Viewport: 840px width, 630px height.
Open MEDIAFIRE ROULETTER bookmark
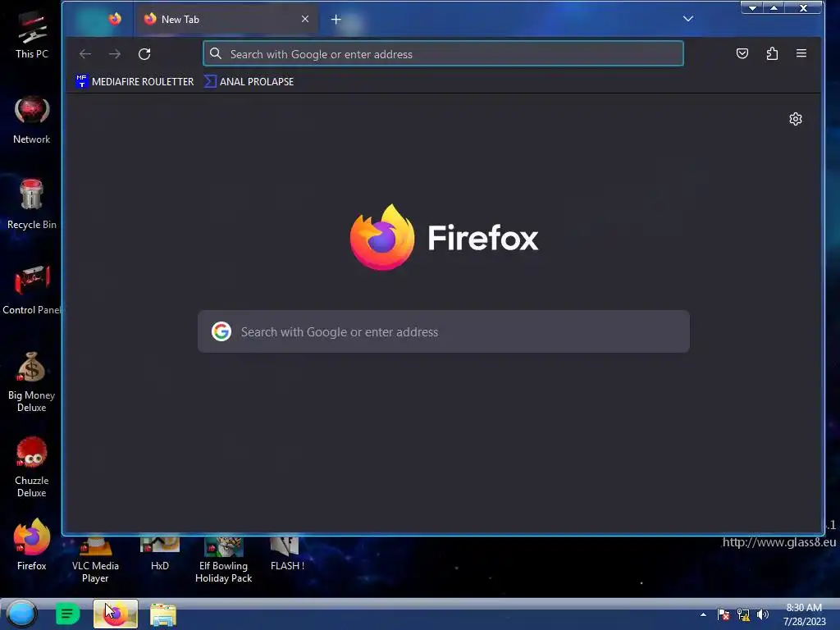135,81
